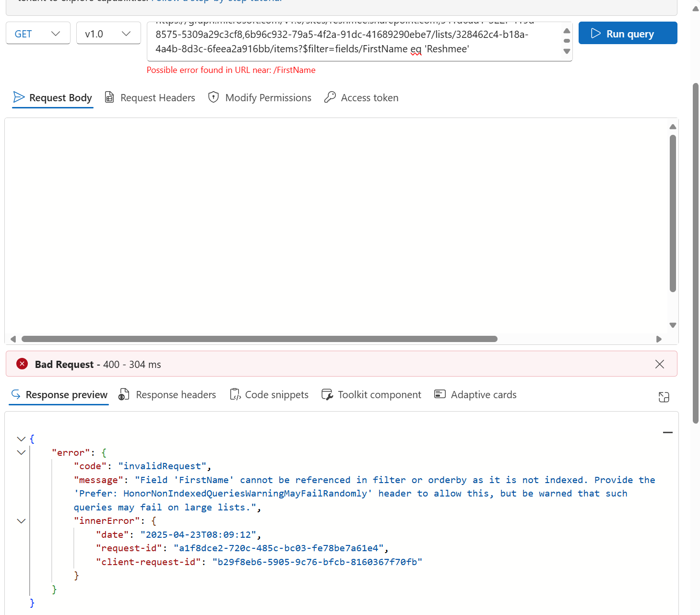Image resolution: width=700 pixels, height=615 pixels.
Task: Open the Toolkit component tab
Action: (x=371, y=395)
